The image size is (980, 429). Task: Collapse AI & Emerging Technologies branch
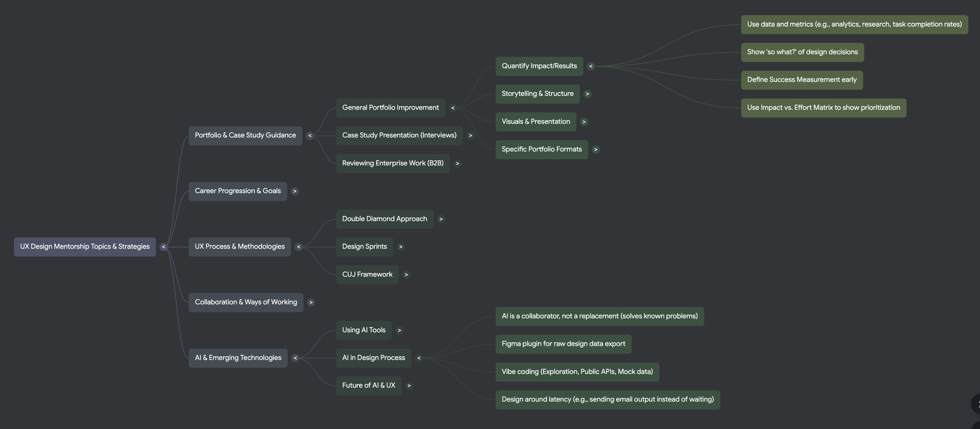pyautogui.click(x=295, y=358)
